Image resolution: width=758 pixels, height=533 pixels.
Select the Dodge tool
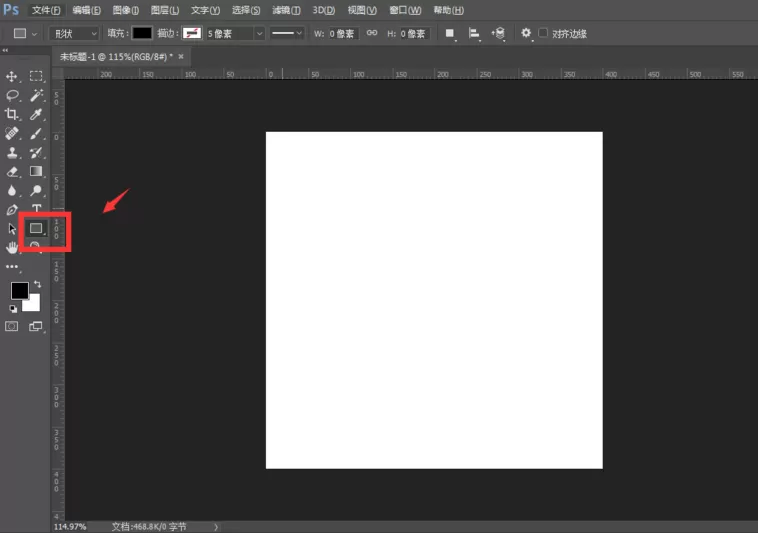click(36, 190)
